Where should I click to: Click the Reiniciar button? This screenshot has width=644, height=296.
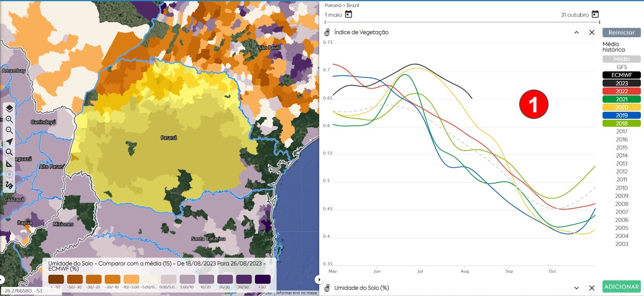coord(622,33)
